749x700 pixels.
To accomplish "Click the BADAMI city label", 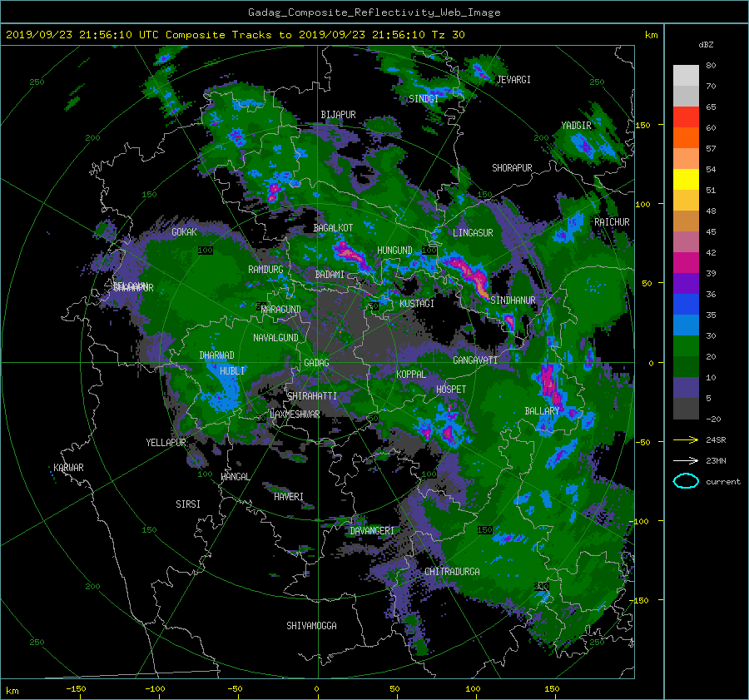I will [x=330, y=275].
